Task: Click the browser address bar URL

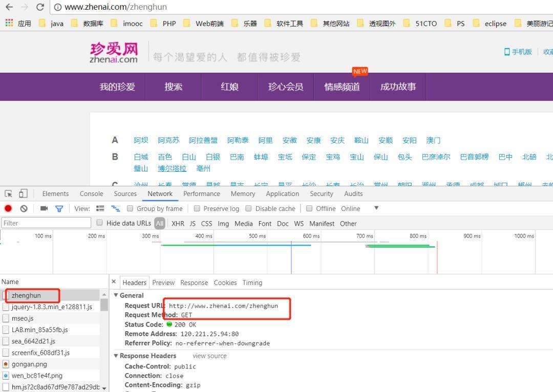Action: point(116,7)
